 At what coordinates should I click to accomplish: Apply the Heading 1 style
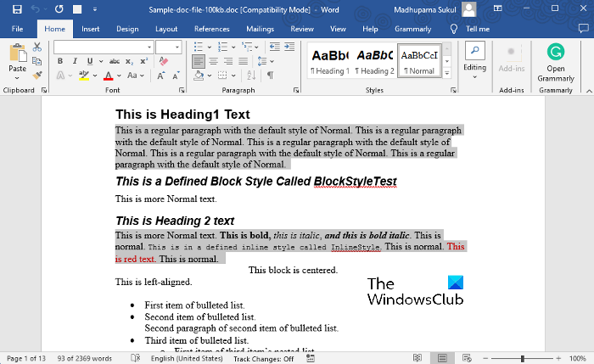pos(329,61)
